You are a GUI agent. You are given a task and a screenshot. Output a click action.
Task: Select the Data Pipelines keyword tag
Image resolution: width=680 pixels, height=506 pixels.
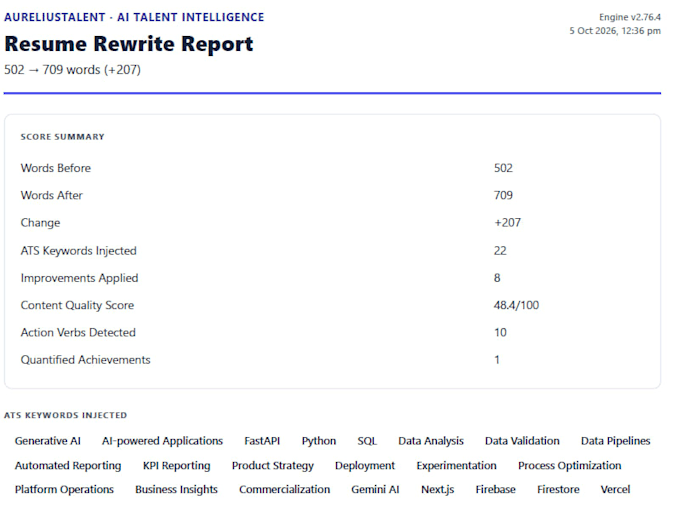[615, 441]
